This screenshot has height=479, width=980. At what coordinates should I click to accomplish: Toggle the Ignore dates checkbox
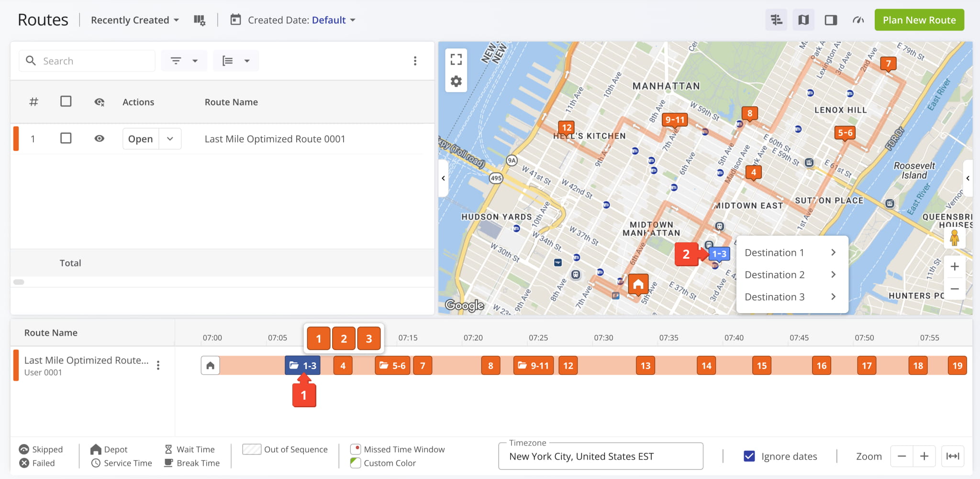coord(749,456)
